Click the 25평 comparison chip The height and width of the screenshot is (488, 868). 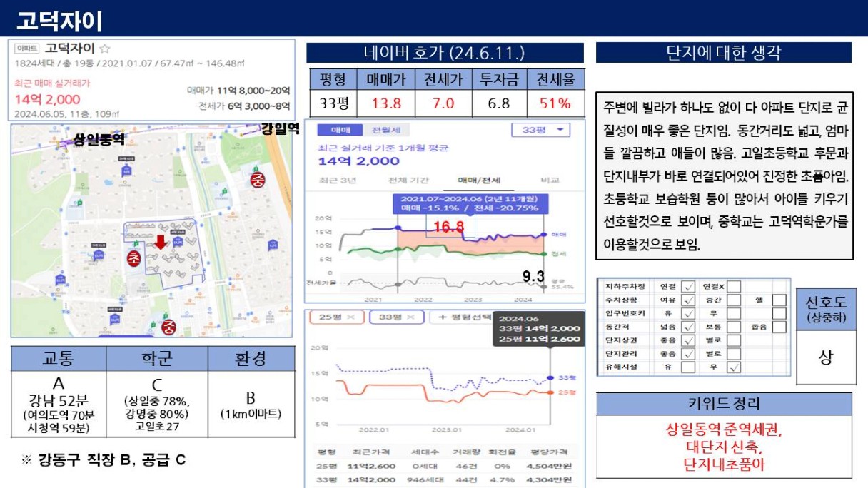click(335, 317)
